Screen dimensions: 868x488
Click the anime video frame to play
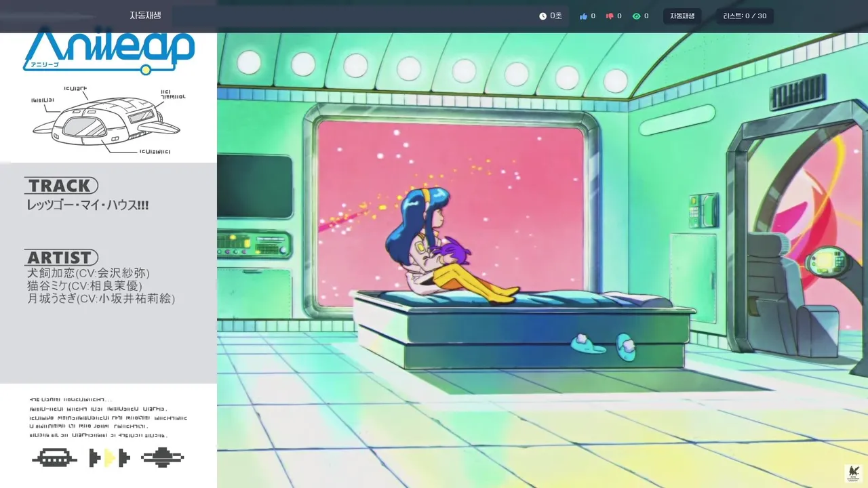[x=542, y=260]
